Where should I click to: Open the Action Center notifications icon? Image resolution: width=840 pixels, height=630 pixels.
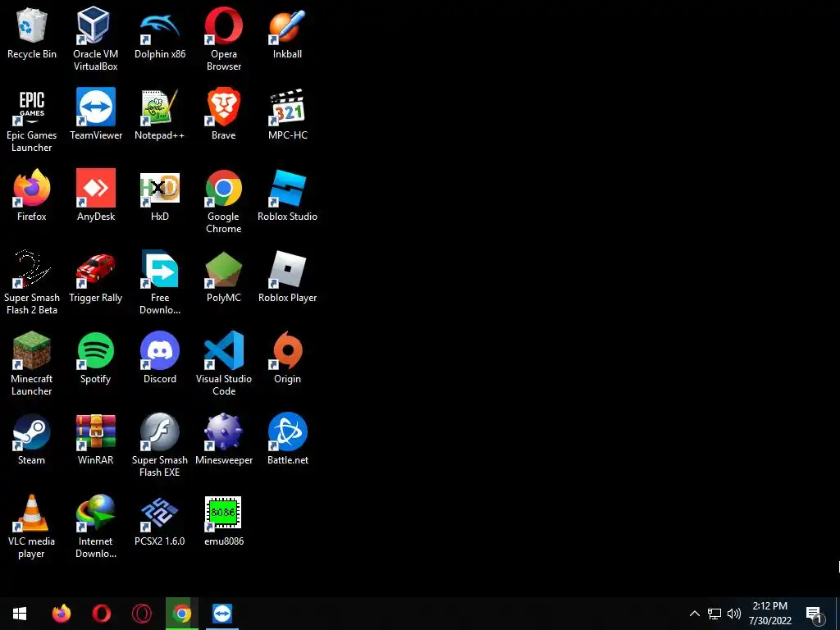click(815, 615)
